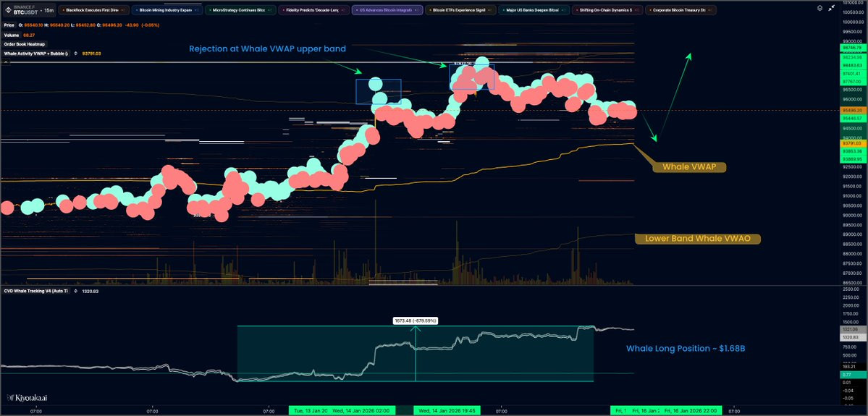Open the MicroStrategy Continues news tab

pyautogui.click(x=240, y=10)
